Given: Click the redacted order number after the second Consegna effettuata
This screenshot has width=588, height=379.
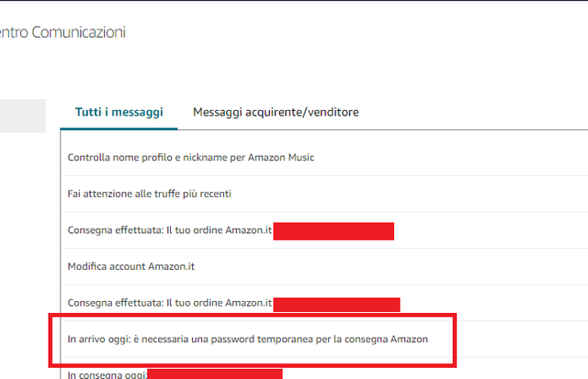Looking at the screenshot, I should coord(336,305).
